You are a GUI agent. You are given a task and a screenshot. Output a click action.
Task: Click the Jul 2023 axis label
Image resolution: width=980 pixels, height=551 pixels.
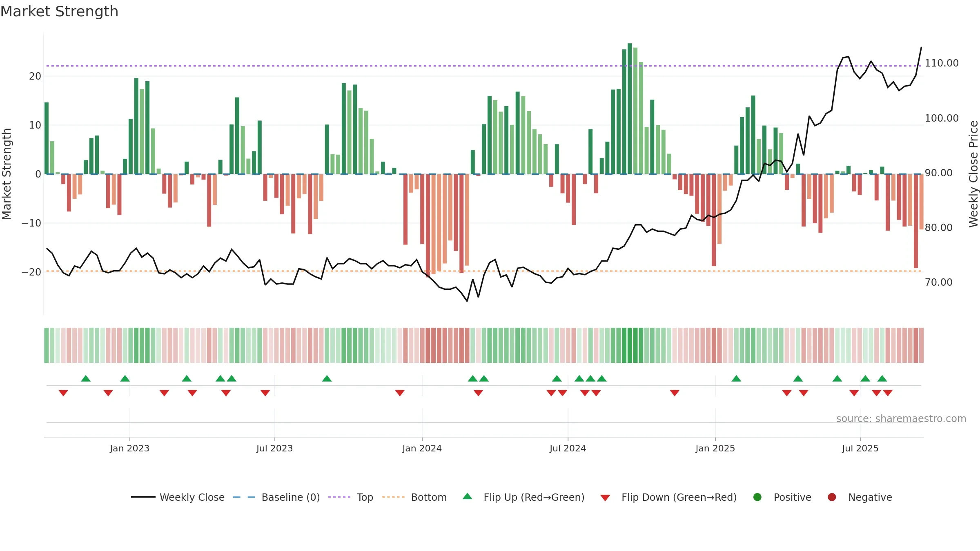[x=274, y=448]
